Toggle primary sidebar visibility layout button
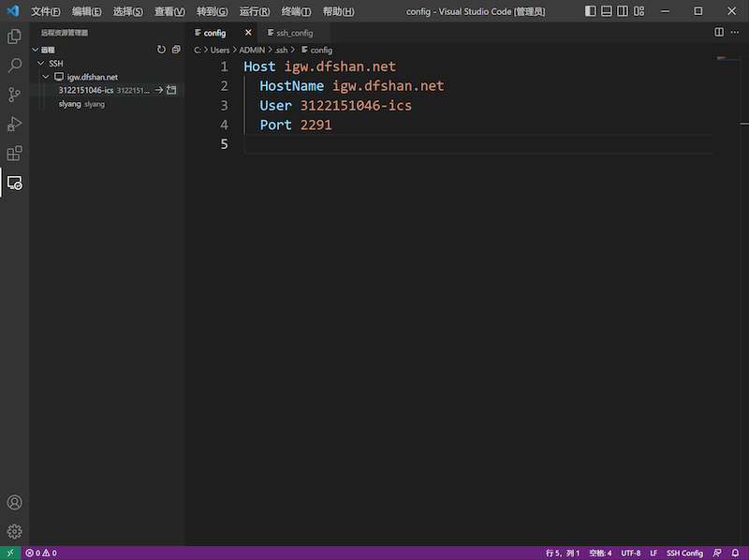 [x=590, y=11]
